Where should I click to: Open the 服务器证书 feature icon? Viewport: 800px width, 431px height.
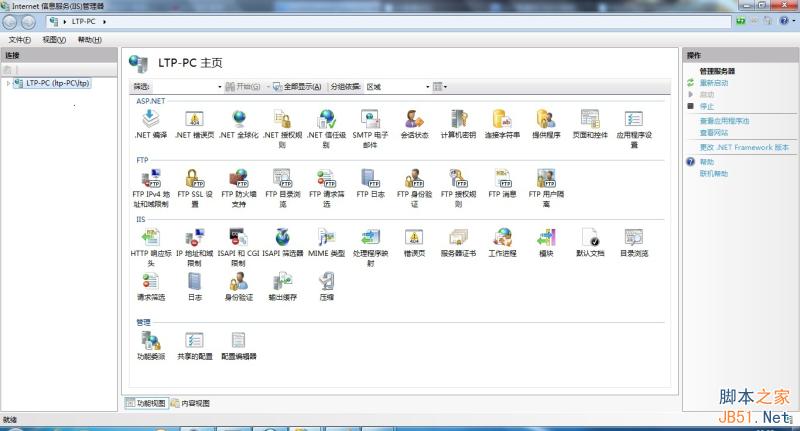click(x=458, y=238)
